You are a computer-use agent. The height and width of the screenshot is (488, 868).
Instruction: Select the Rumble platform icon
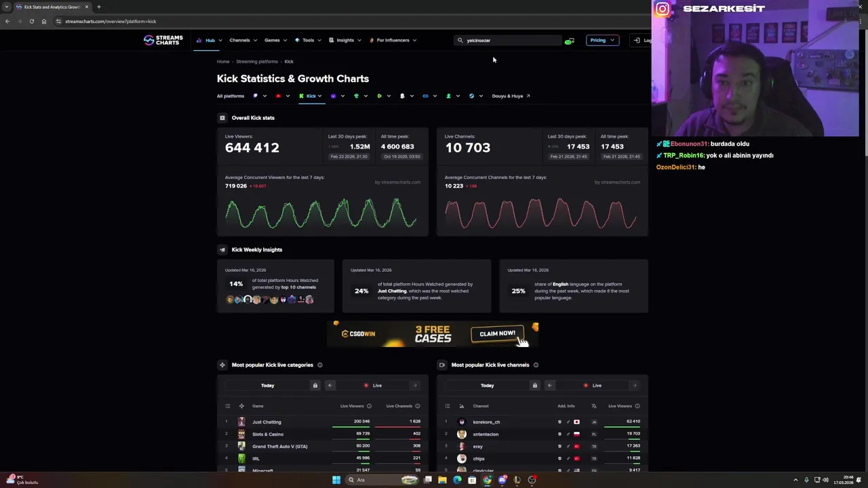click(x=379, y=96)
